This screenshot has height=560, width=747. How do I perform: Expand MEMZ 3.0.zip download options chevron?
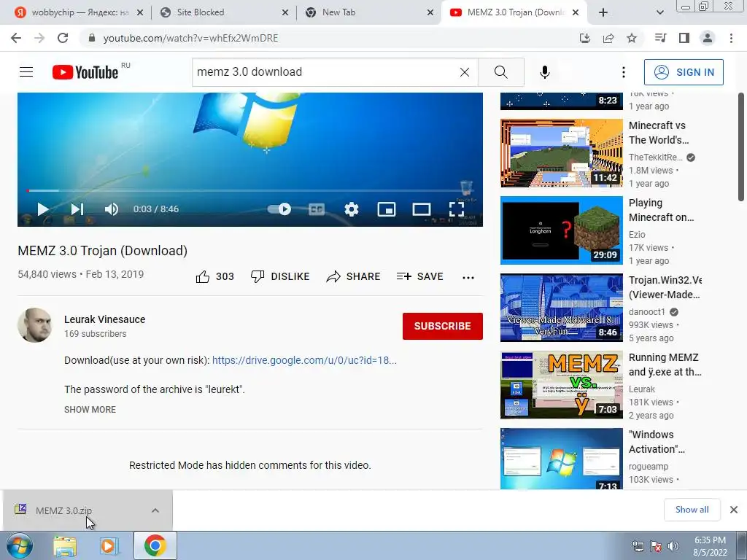tap(155, 510)
